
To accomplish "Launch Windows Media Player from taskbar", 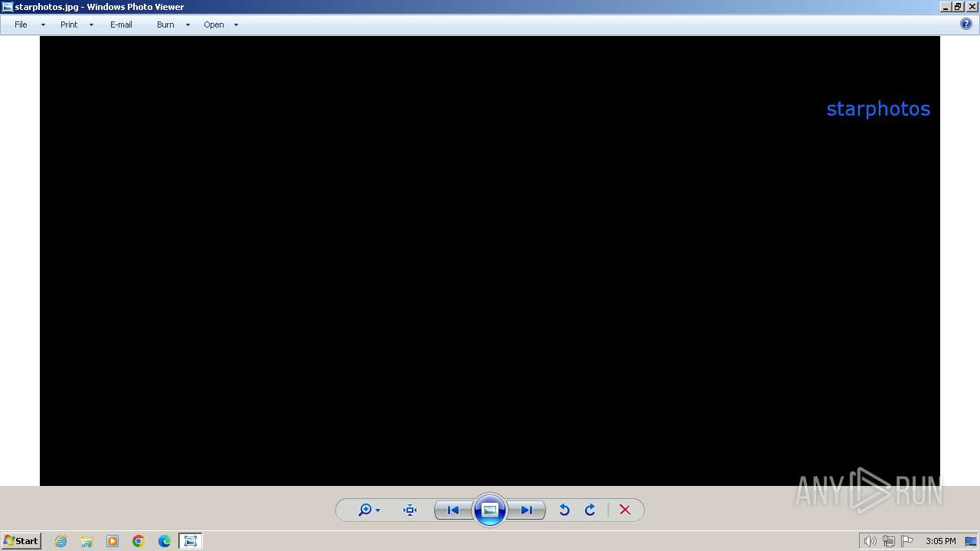I will click(113, 541).
